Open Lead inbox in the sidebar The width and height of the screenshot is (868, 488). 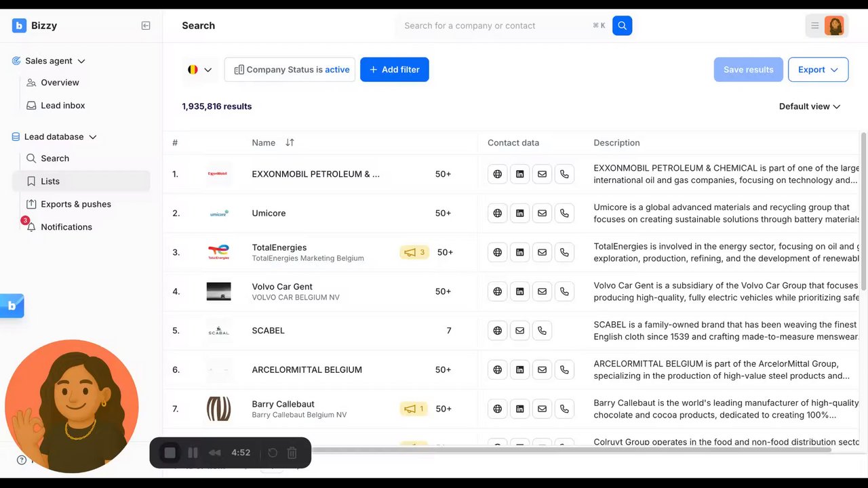(x=62, y=106)
